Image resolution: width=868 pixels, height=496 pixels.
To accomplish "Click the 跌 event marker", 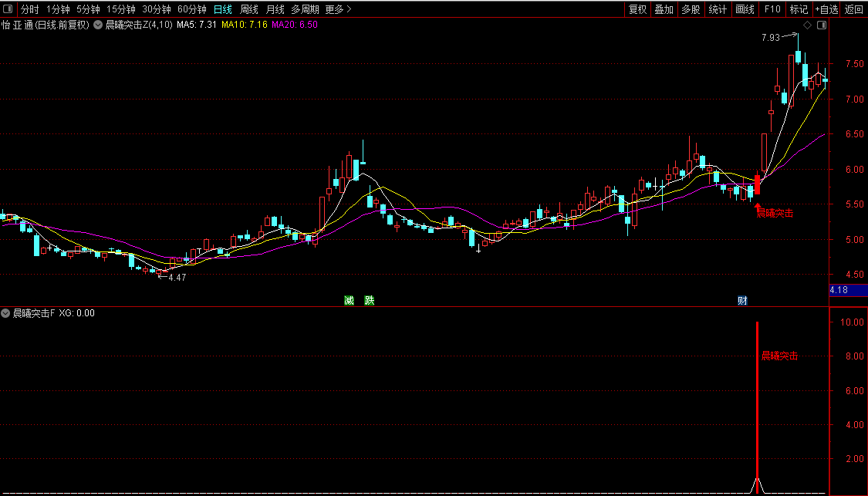I will point(370,300).
